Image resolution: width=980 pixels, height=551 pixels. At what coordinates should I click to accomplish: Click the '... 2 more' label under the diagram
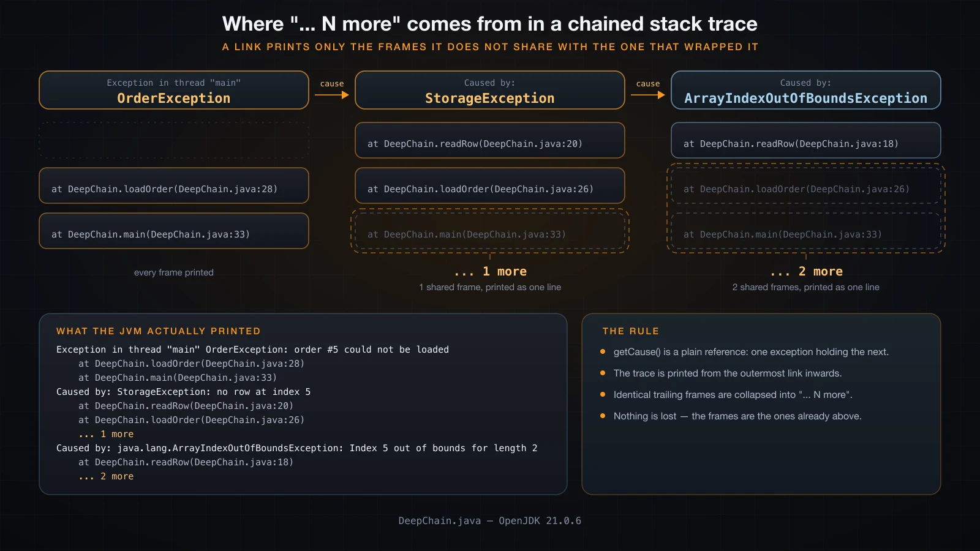806,271
